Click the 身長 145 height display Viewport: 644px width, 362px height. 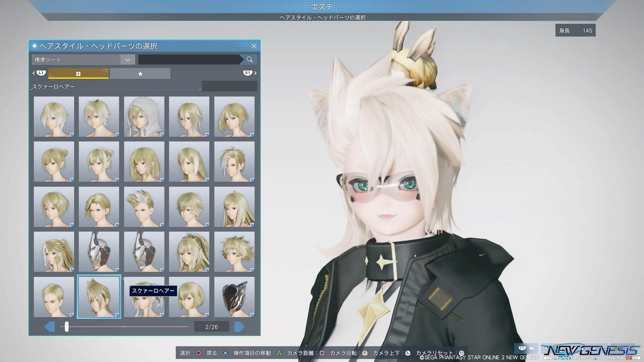(576, 31)
